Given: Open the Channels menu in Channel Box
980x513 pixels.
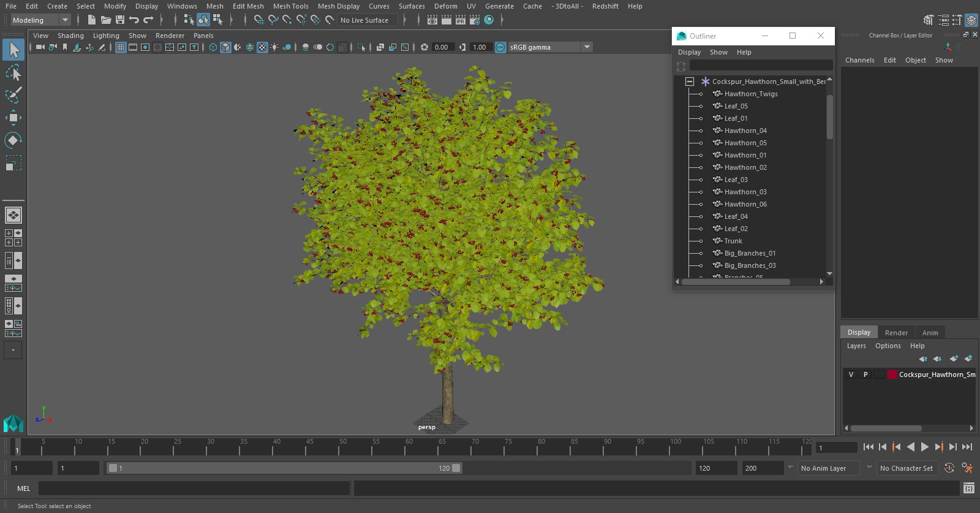Looking at the screenshot, I should pos(859,60).
